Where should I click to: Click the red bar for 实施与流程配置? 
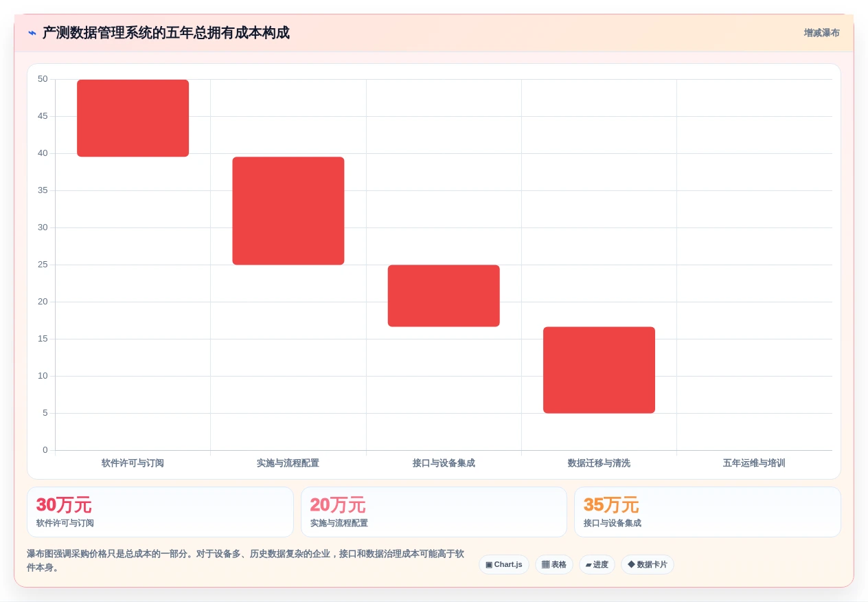tap(288, 211)
